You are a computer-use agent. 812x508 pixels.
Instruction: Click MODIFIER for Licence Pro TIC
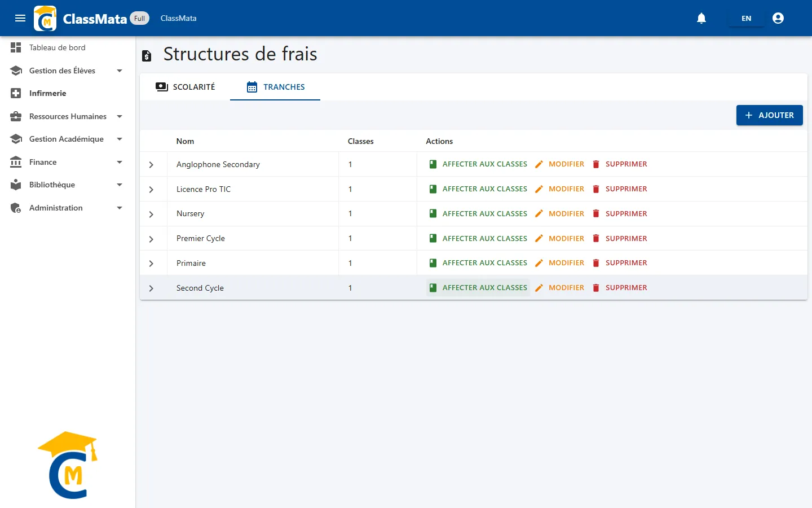pyautogui.click(x=559, y=189)
